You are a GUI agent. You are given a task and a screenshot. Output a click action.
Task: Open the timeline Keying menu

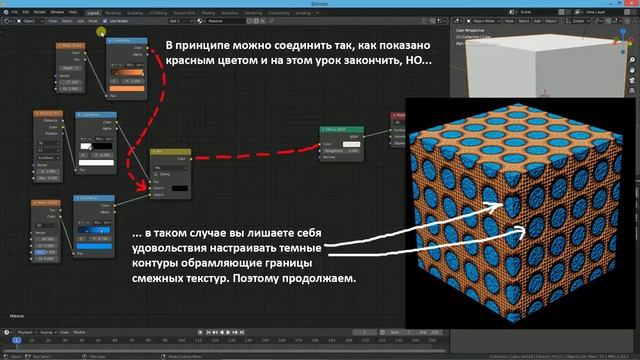click(48, 332)
